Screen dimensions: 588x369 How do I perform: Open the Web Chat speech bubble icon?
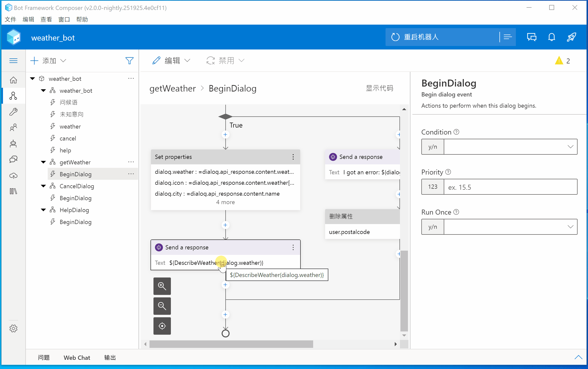(x=532, y=37)
